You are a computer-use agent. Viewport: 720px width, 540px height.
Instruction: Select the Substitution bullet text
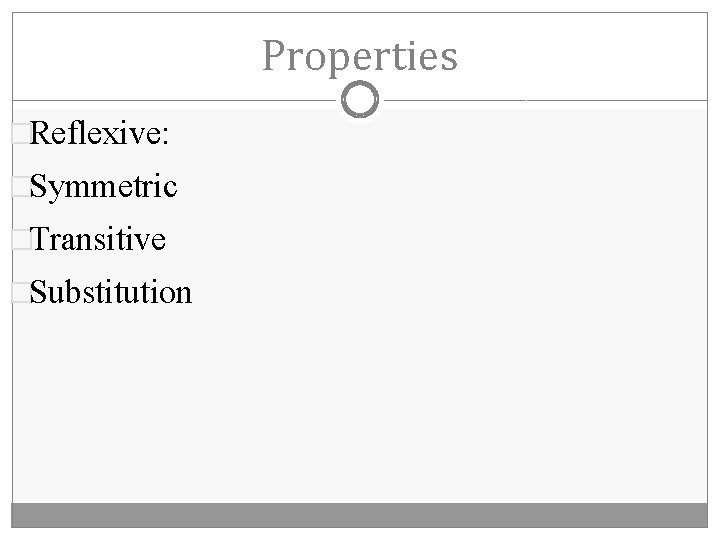(111, 292)
